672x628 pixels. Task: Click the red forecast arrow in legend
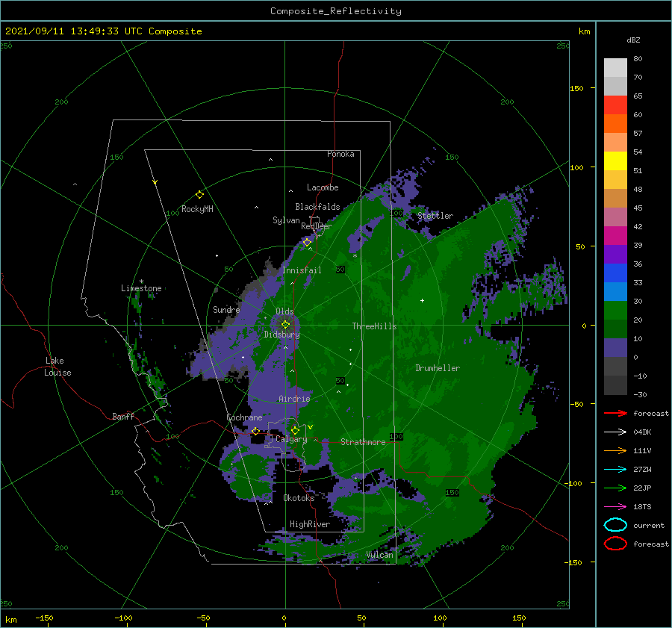pyautogui.click(x=615, y=413)
